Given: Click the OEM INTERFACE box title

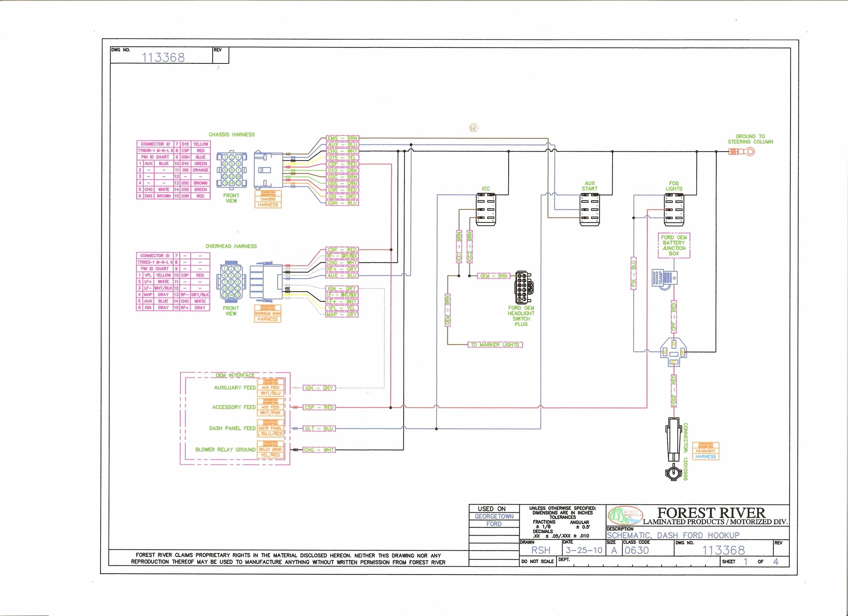Looking at the screenshot, I should (235, 375).
